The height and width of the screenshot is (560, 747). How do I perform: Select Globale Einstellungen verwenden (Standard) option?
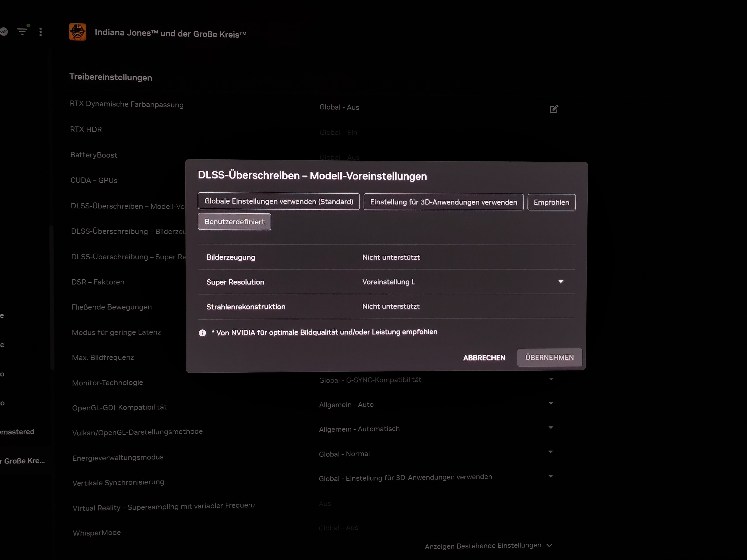(279, 201)
